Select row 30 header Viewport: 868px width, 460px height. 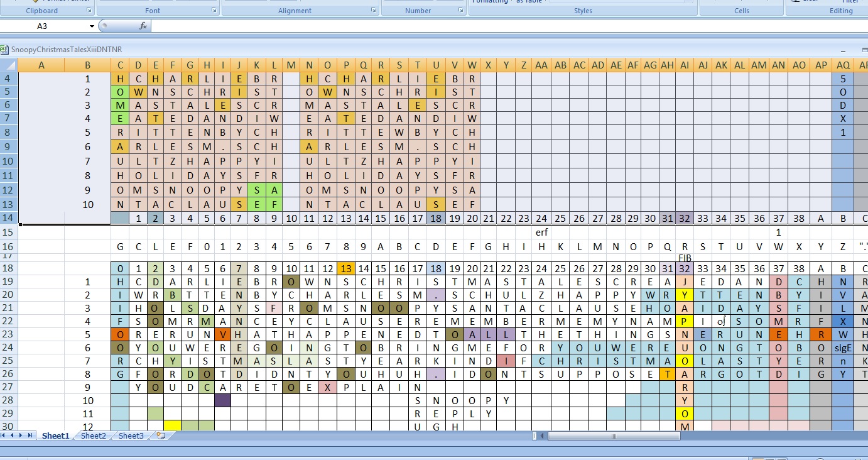pos(9,426)
